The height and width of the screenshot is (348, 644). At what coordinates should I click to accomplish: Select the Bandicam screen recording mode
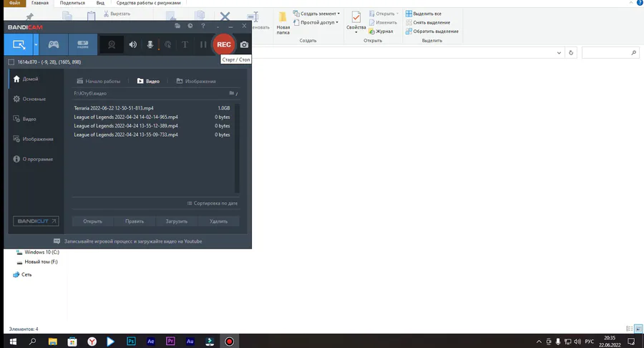tap(19, 44)
